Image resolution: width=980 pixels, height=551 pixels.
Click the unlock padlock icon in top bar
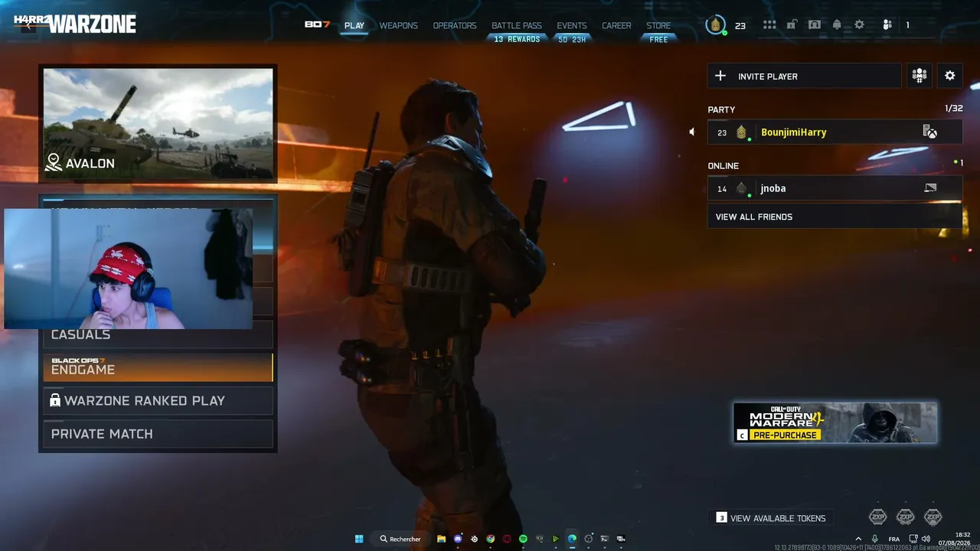coord(792,25)
